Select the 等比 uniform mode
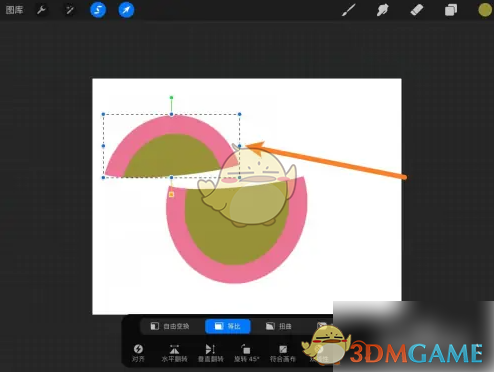This screenshot has height=372, width=494. coord(228,326)
